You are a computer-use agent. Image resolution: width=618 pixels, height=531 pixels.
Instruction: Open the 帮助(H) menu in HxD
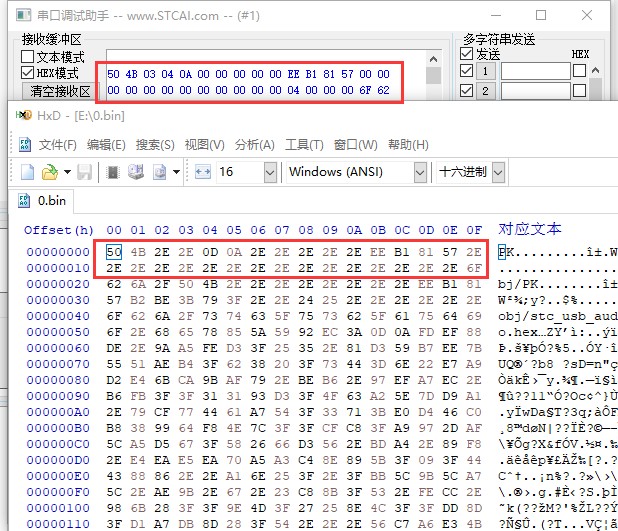pyautogui.click(x=408, y=145)
